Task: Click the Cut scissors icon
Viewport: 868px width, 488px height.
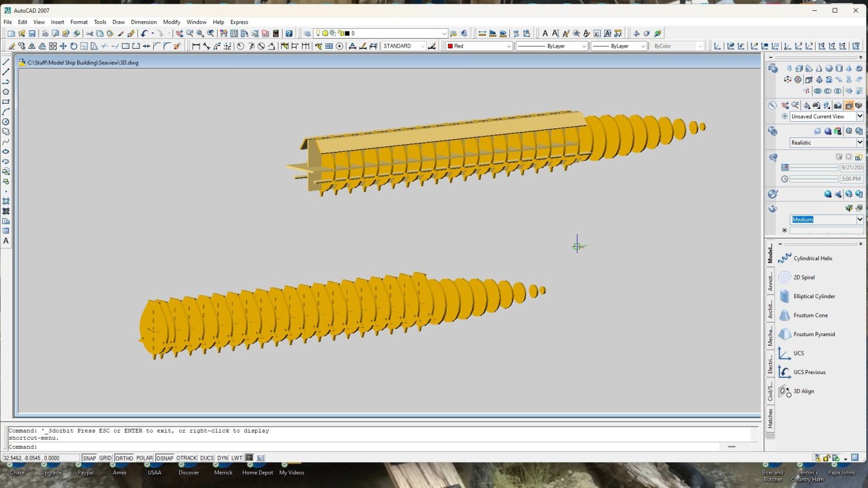Action: coord(89,34)
